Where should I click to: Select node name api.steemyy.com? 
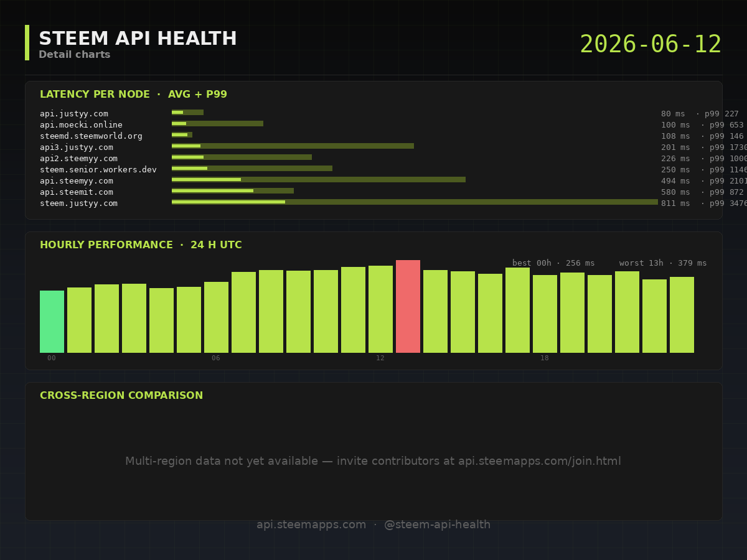click(x=77, y=181)
